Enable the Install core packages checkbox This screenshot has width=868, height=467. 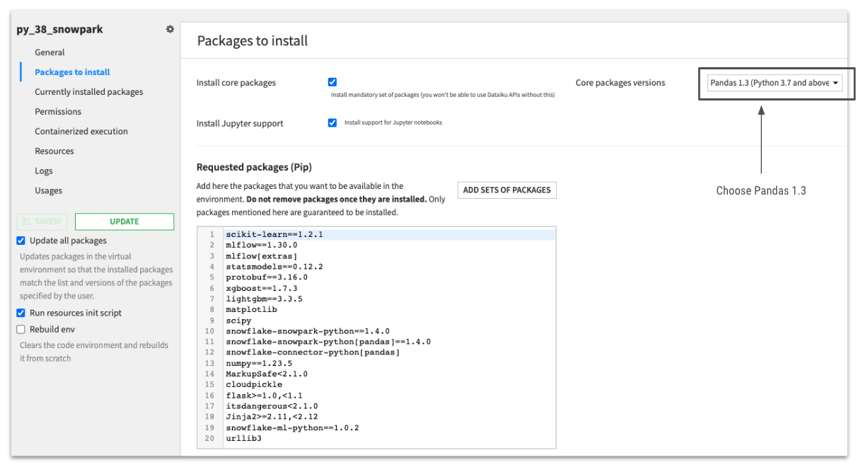click(332, 81)
